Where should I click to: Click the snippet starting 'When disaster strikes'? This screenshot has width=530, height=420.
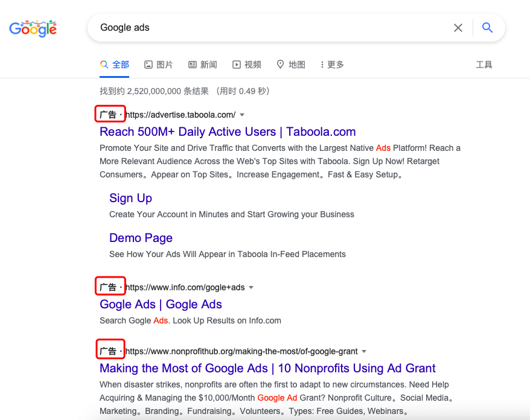point(276,398)
